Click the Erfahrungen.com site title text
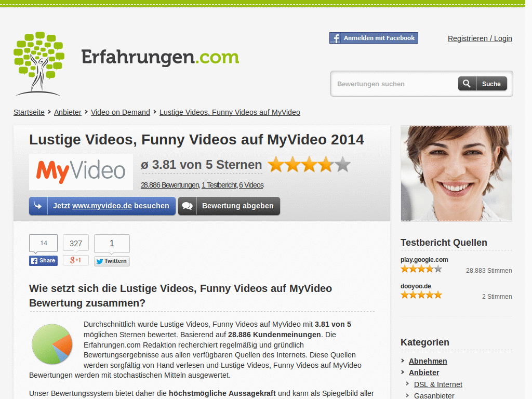Viewport: 532px width, 399px height. 160,57
